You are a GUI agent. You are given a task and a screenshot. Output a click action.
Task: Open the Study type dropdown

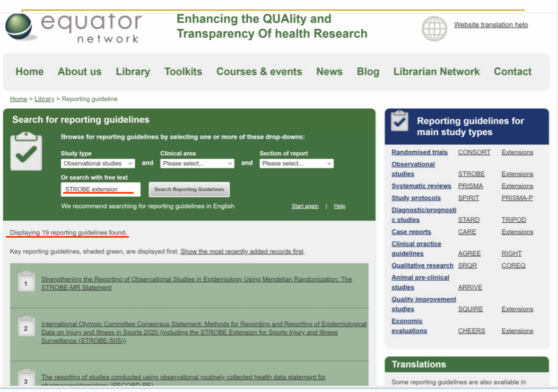[98, 163]
